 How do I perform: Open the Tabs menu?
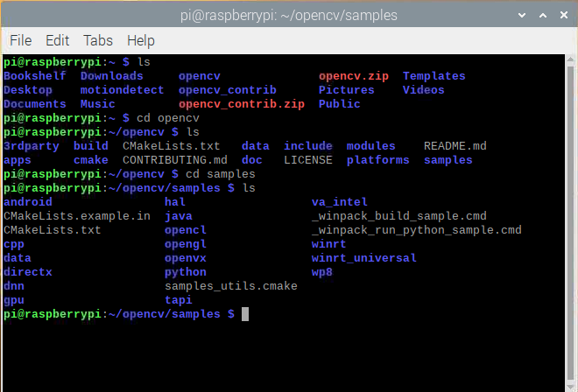point(98,40)
